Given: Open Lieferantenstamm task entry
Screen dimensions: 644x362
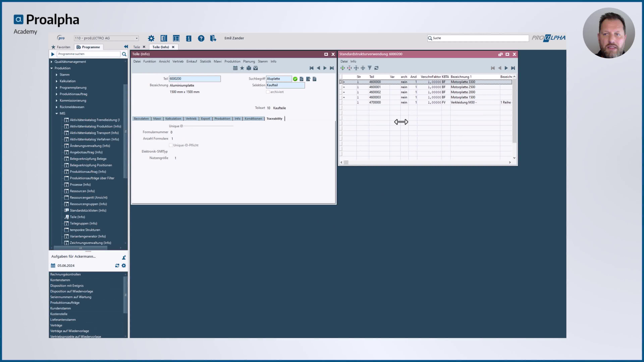Looking at the screenshot, I should [63, 320].
